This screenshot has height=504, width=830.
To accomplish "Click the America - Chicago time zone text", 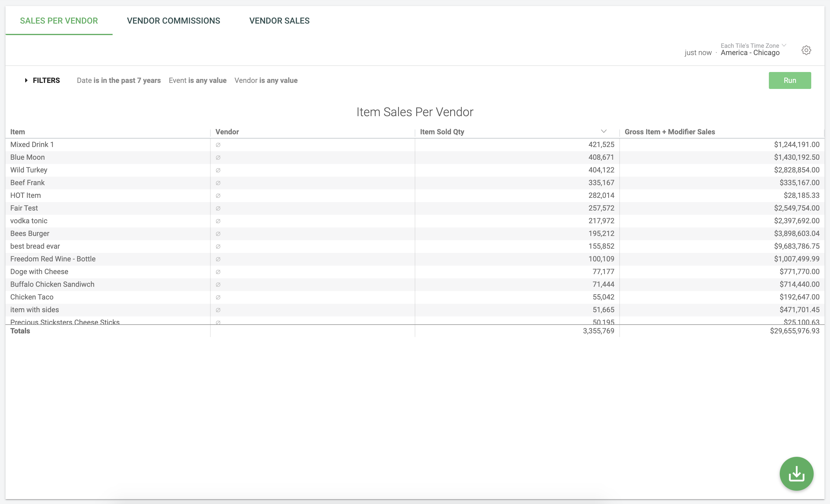I will (x=750, y=53).
